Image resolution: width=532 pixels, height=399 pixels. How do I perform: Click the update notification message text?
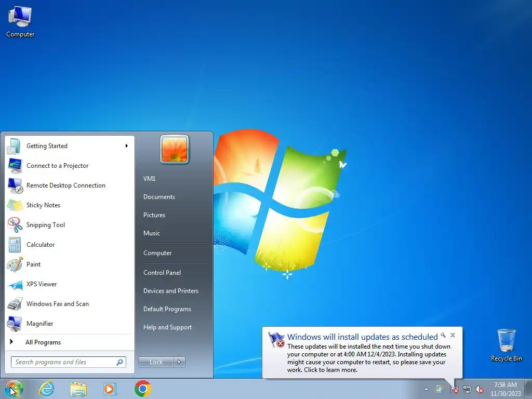368,358
